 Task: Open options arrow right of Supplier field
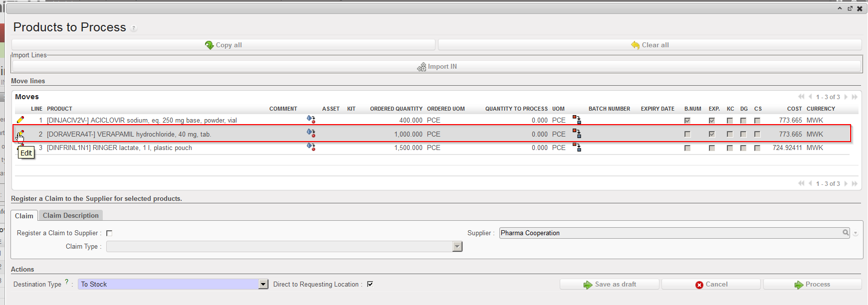click(856, 233)
